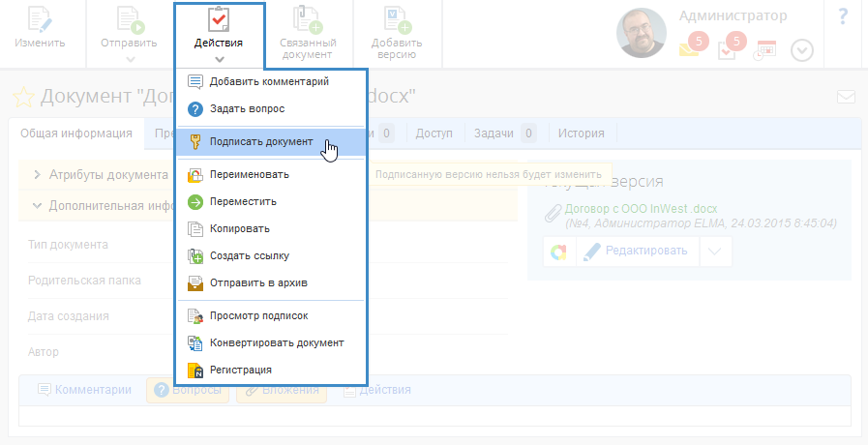Select Конвертировать документ in Действия menu
Image resolution: width=868 pixels, height=445 pixels.
coord(276,342)
